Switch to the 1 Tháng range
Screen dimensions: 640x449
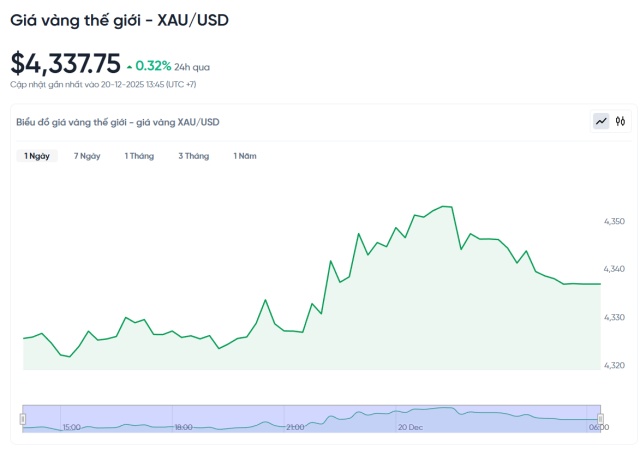(139, 156)
